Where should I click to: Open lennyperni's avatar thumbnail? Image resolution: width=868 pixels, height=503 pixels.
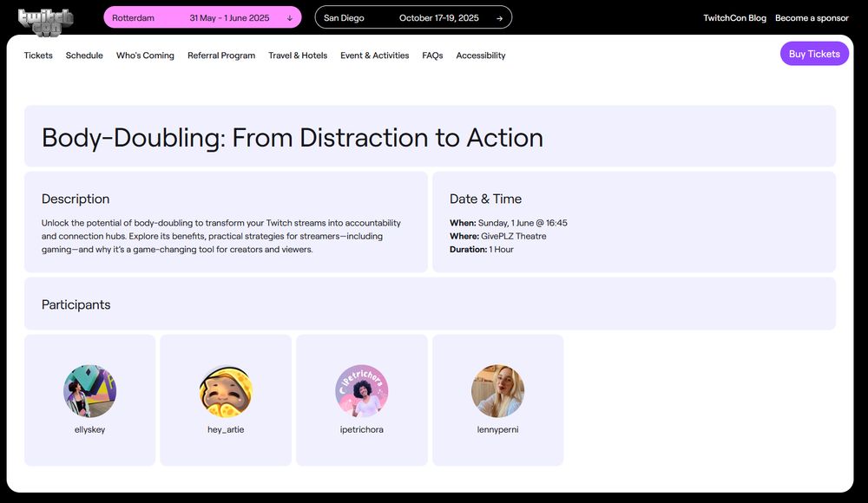(498, 391)
